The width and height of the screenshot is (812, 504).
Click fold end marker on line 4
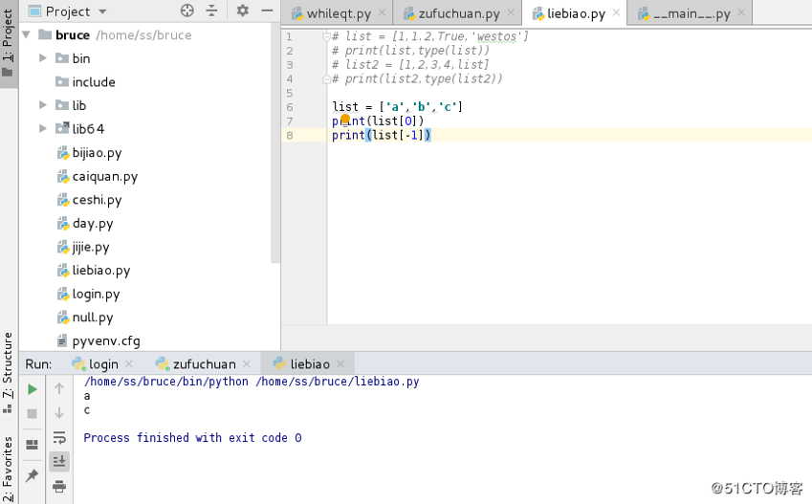tap(326, 79)
